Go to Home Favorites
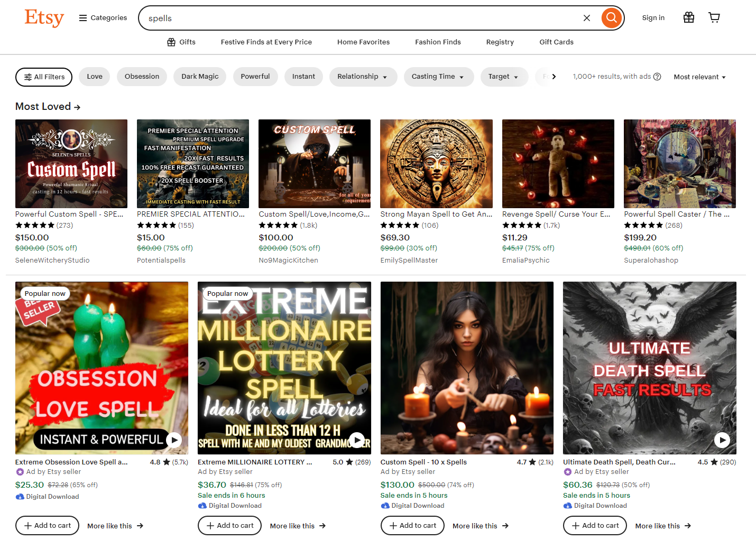 [x=364, y=42]
